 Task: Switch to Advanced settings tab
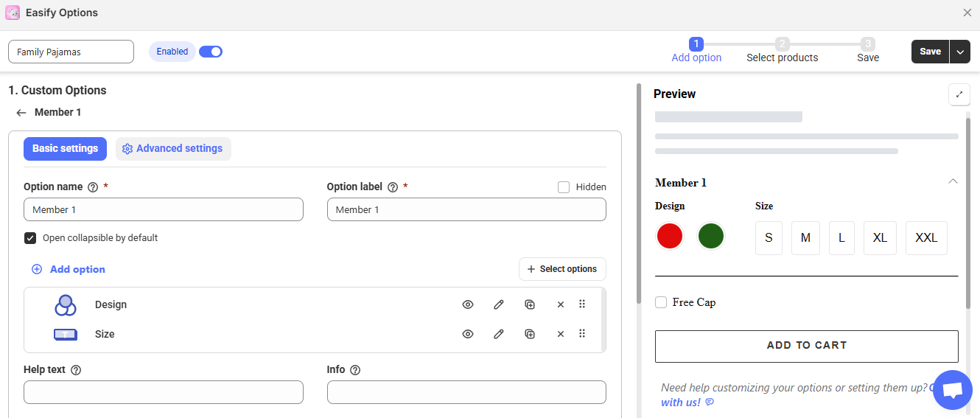pos(173,149)
